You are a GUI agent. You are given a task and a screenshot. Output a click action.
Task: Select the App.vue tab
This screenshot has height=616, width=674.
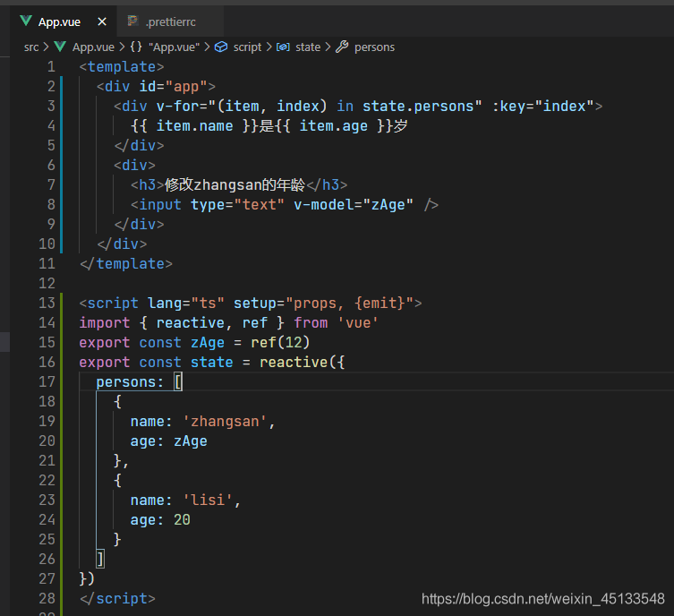point(58,21)
